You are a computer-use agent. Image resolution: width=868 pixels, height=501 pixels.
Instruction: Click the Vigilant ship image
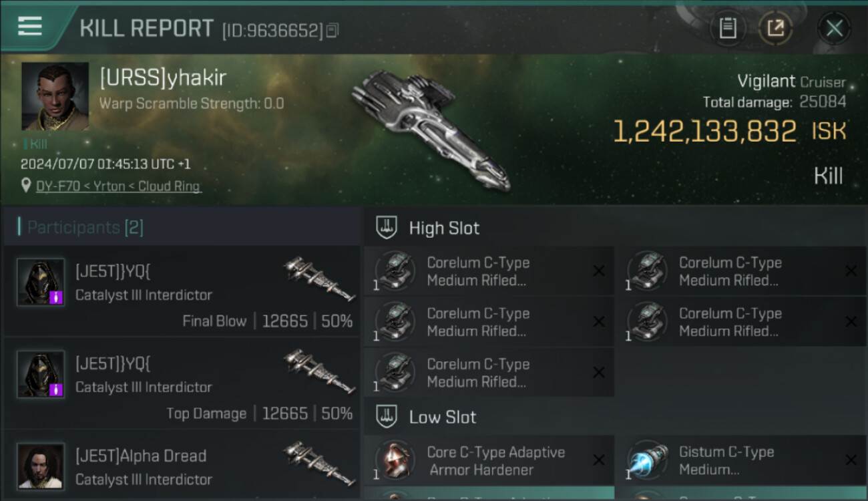(431, 128)
